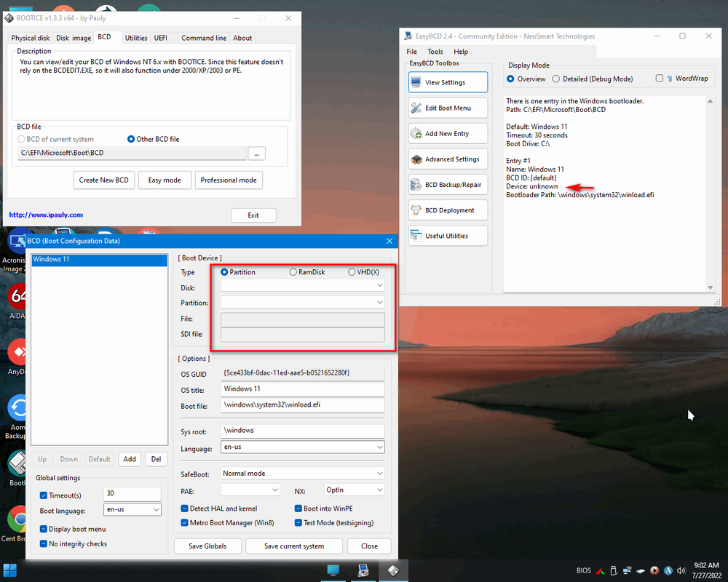
Task: Open Useful Utilities in EasyBCD
Action: click(x=448, y=235)
